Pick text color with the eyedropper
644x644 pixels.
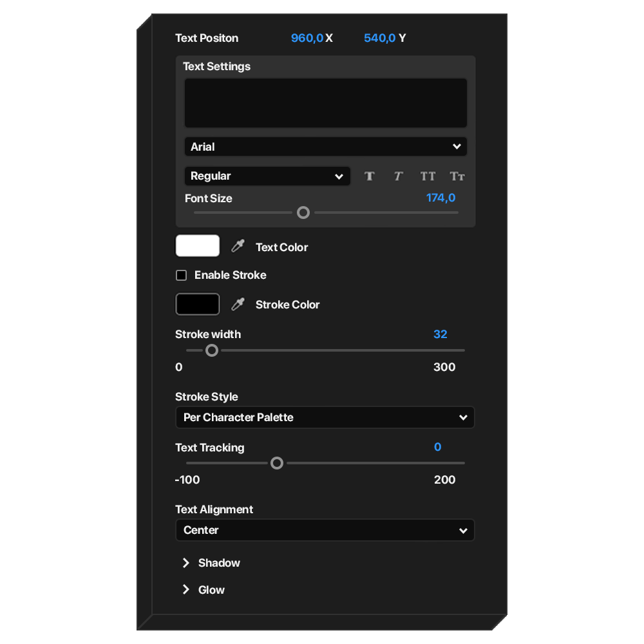[x=238, y=247]
